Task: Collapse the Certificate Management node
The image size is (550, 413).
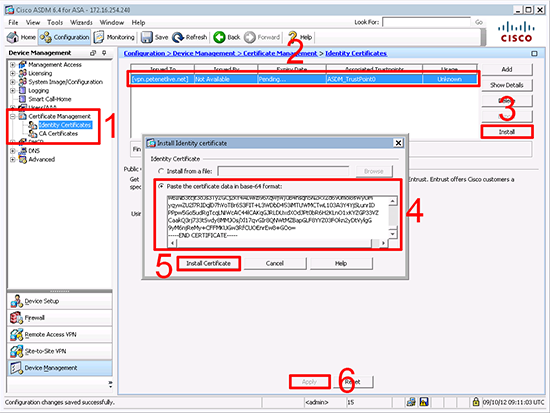Action: click(x=13, y=116)
